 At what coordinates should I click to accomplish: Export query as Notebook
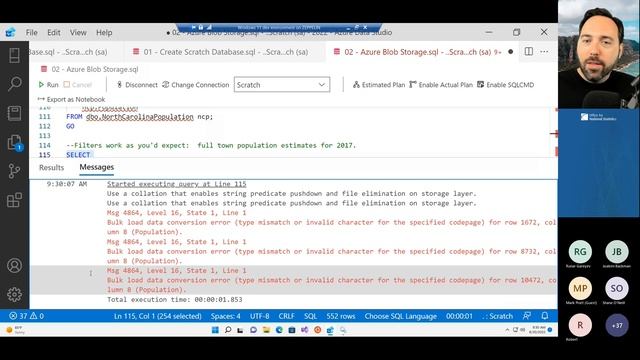(71, 99)
